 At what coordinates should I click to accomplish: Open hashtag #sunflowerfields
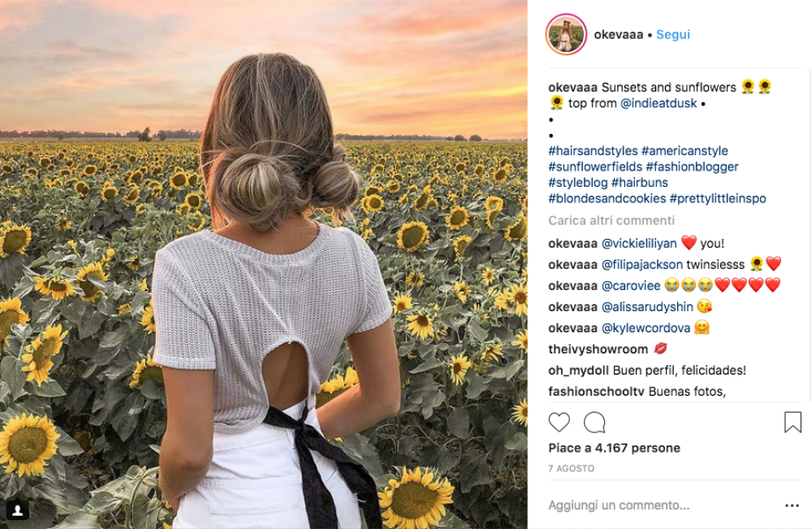click(x=594, y=167)
